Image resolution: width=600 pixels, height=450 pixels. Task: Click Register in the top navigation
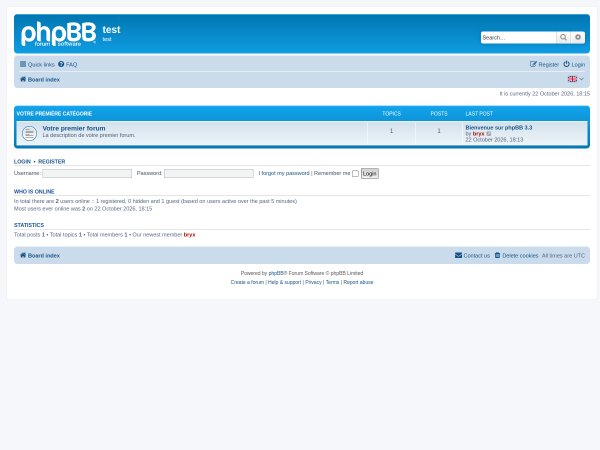click(x=544, y=64)
